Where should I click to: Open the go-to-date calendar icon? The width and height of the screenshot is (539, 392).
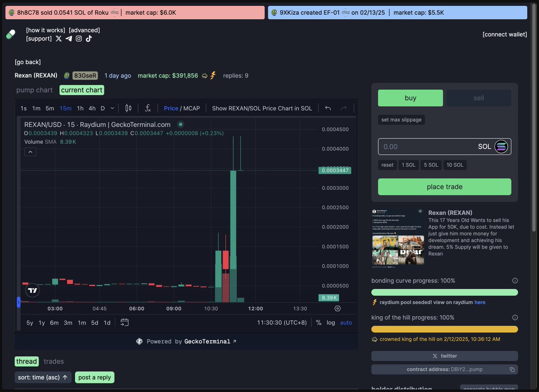(125, 322)
